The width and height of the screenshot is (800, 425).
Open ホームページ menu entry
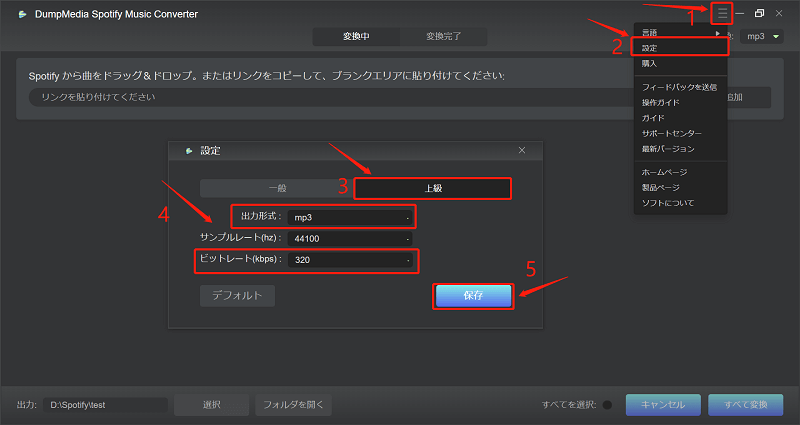[681, 172]
